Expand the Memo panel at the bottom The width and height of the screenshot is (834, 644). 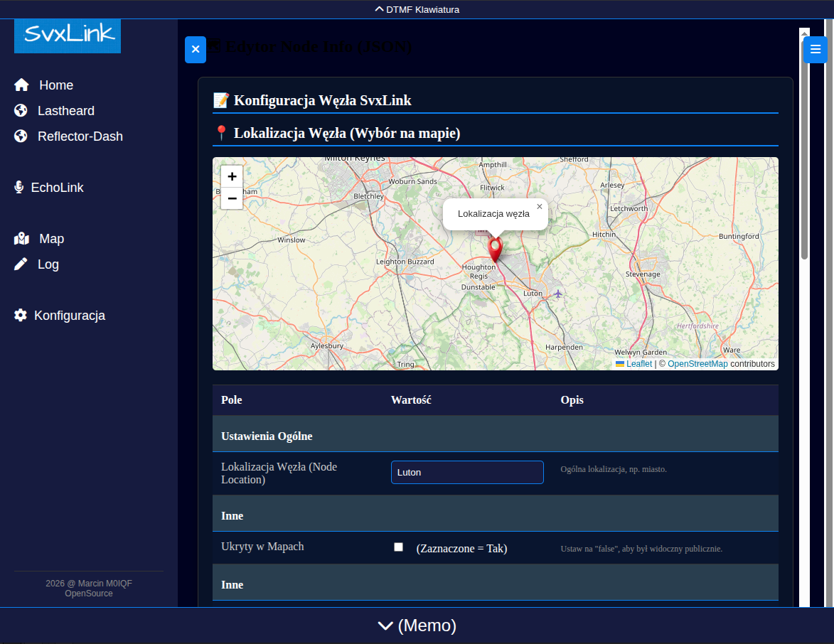click(x=417, y=626)
